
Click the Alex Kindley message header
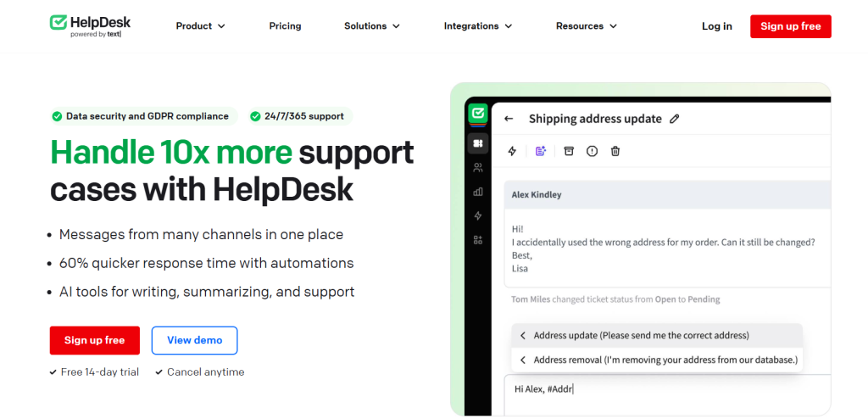tap(668, 194)
